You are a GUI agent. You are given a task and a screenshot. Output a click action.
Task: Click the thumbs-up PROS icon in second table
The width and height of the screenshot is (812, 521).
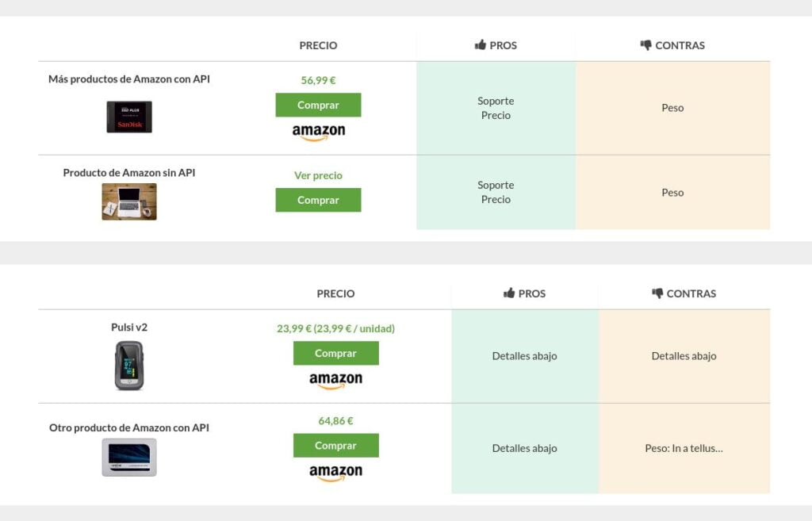(509, 293)
